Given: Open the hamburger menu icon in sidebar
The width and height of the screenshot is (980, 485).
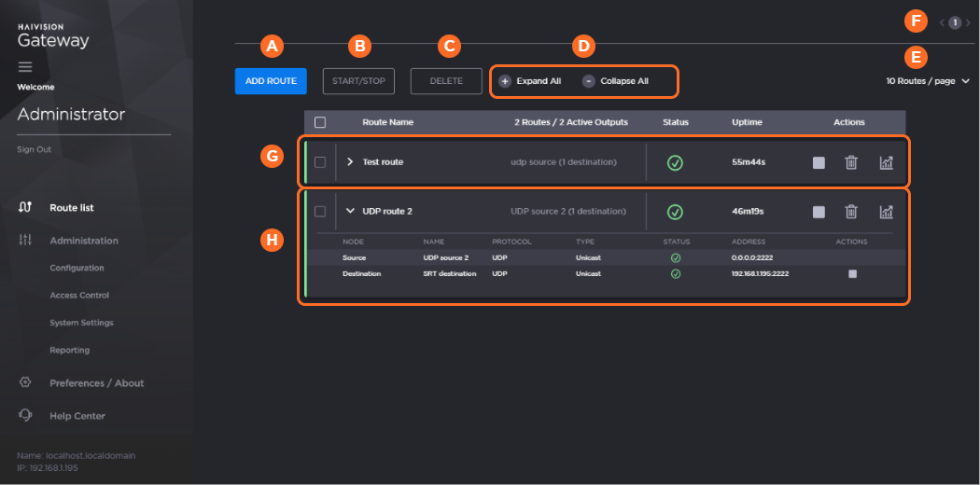Looking at the screenshot, I should tap(25, 67).
